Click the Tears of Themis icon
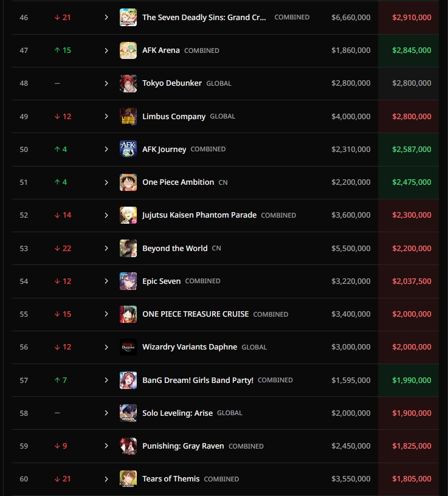 click(x=128, y=479)
